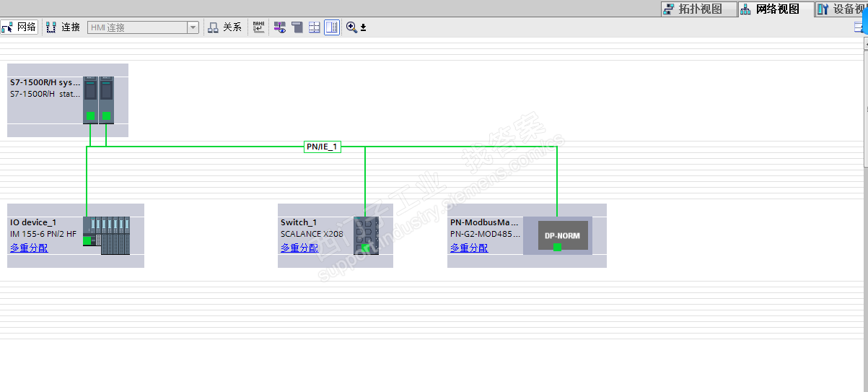Click the NAME show address labels icon
Image resolution: width=868 pixels, height=392 pixels.
259,27
